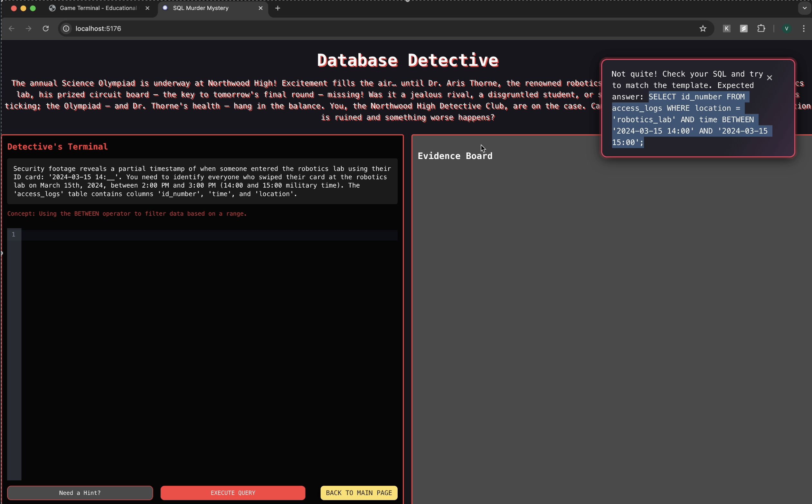Bookmark this page with star icon

(703, 29)
